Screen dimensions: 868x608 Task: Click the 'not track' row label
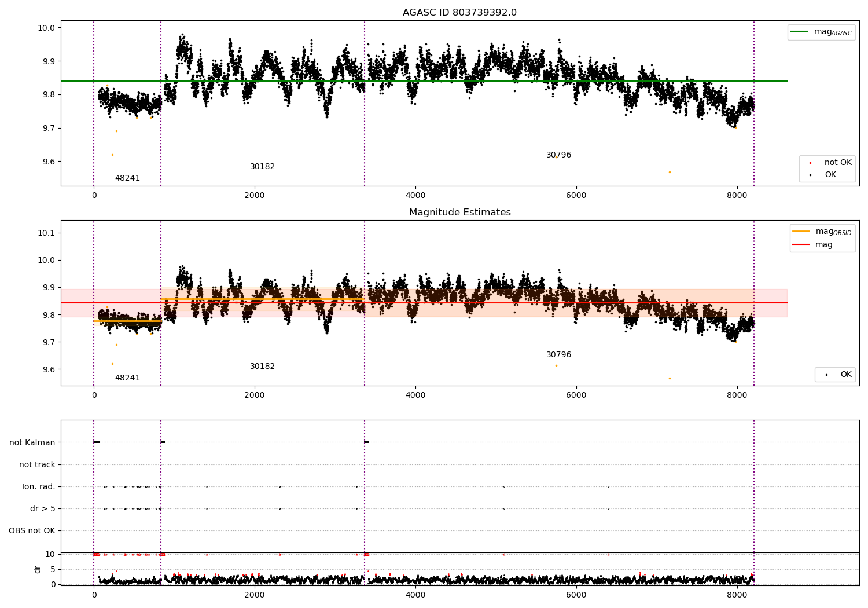37,465
